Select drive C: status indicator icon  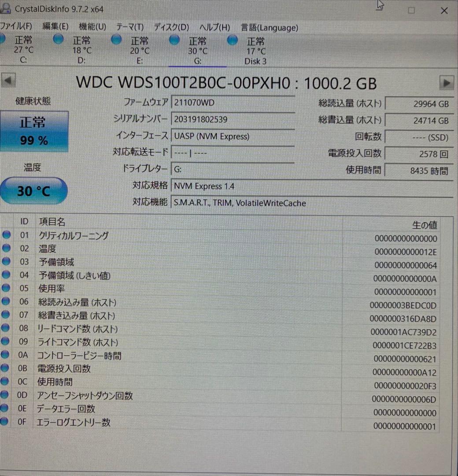point(3,39)
